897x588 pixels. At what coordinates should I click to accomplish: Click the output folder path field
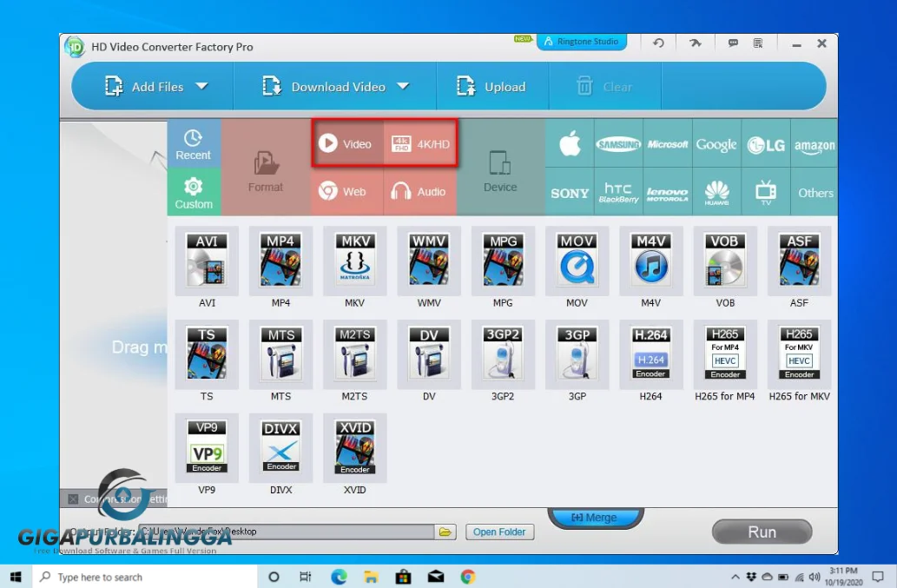[286, 532]
